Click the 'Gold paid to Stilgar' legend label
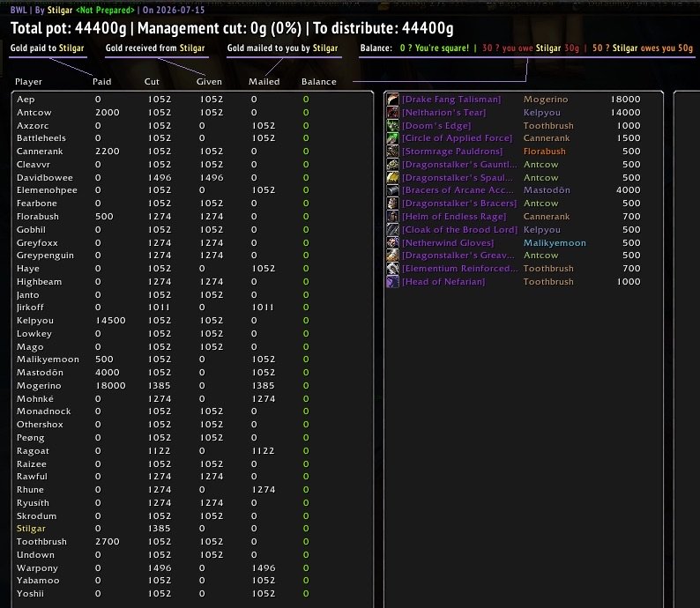The image size is (700, 608). pyautogui.click(x=48, y=48)
